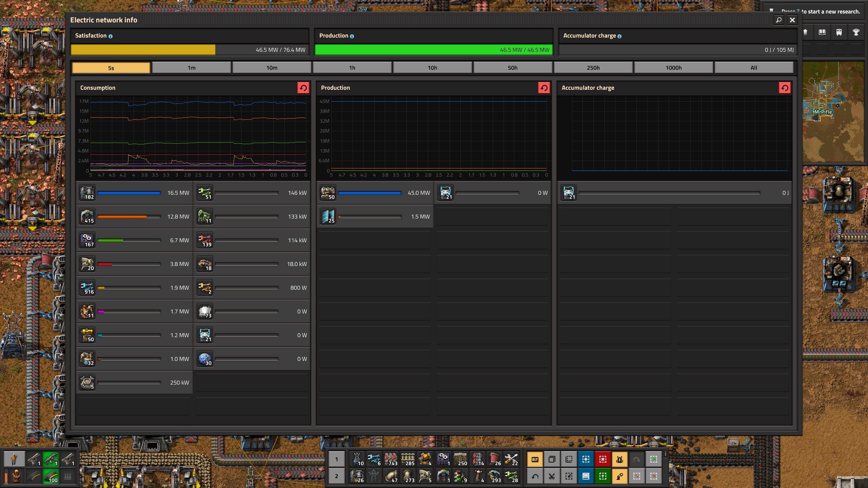The height and width of the screenshot is (488, 868).
Task: Select pipe to ground quickbar slot (273)
Action: click(408, 476)
